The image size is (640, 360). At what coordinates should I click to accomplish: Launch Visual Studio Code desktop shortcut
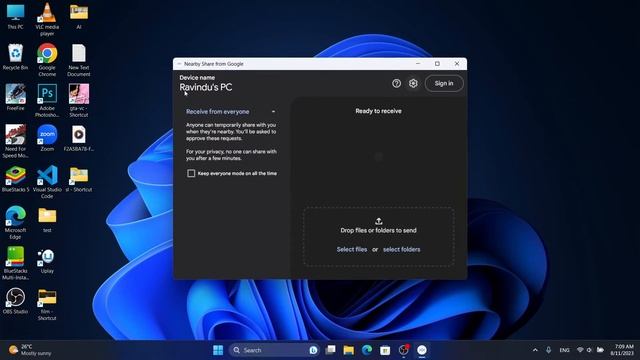47,182
